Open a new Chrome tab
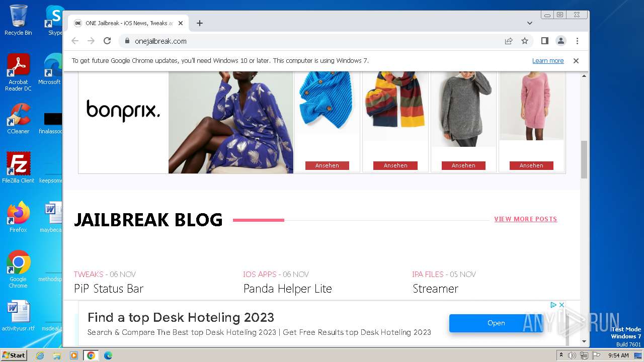The image size is (644, 362). tap(200, 23)
